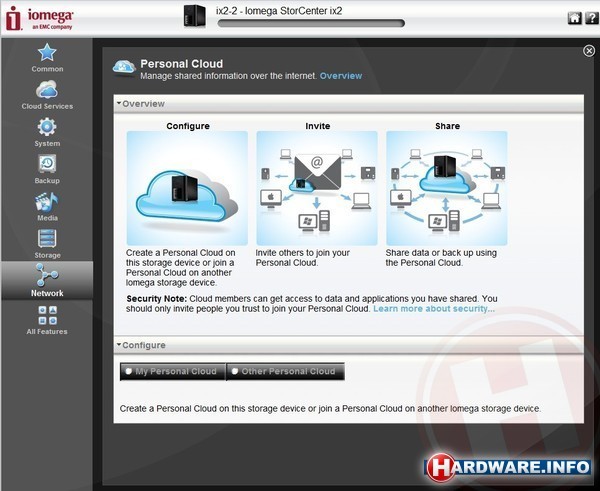Open System settings gear icon
The height and width of the screenshot is (491, 600).
click(47, 127)
